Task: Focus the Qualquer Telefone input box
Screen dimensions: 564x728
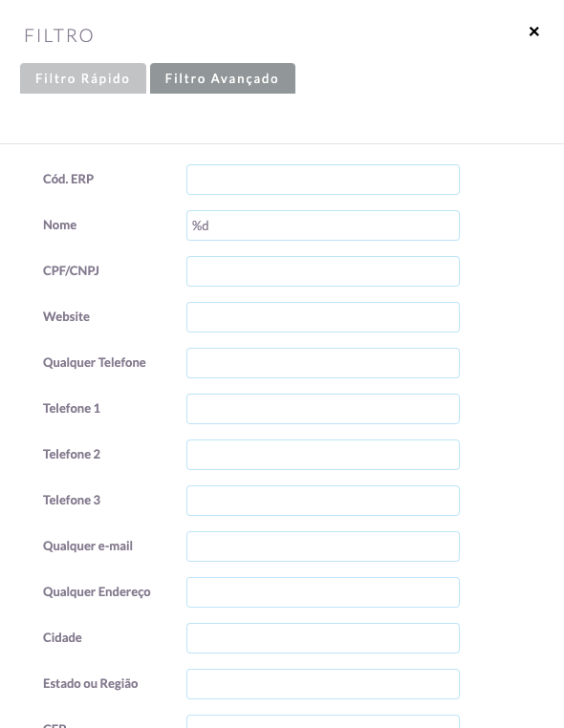Action: (323, 363)
